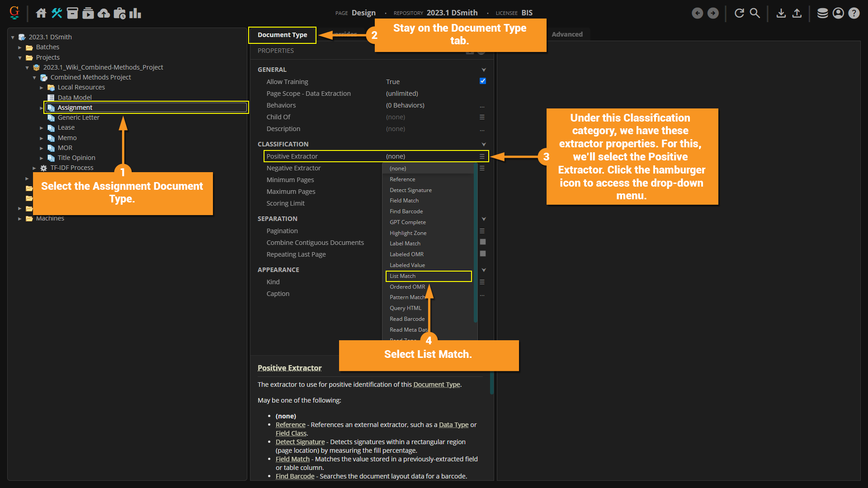The image size is (868, 488).
Task: Open the Home page icon
Action: coord(41,13)
